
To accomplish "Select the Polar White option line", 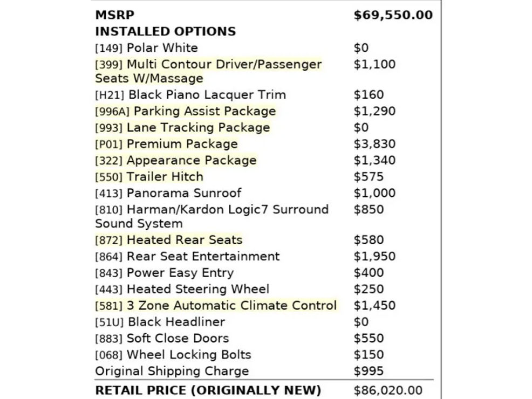I will 146,48.
